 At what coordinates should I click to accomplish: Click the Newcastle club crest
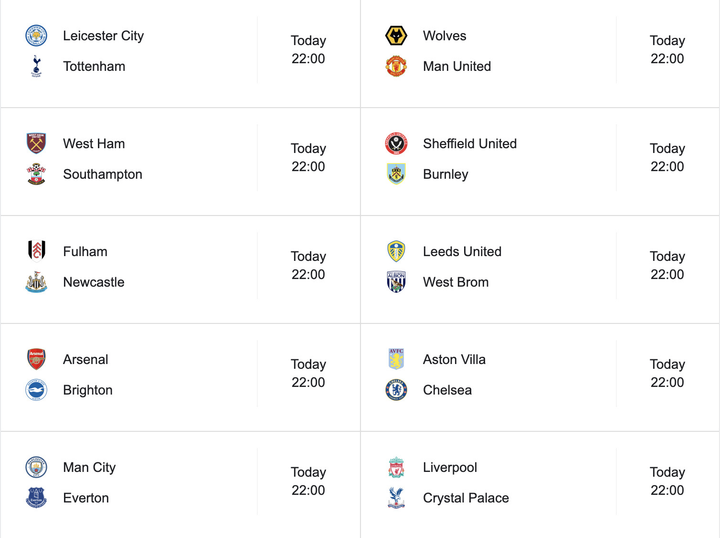coord(36,282)
